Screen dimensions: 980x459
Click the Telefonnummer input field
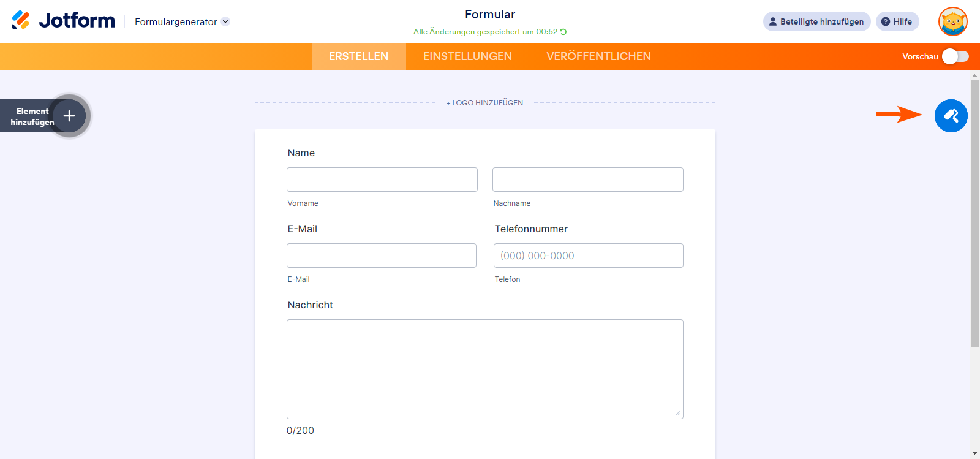[588, 256]
